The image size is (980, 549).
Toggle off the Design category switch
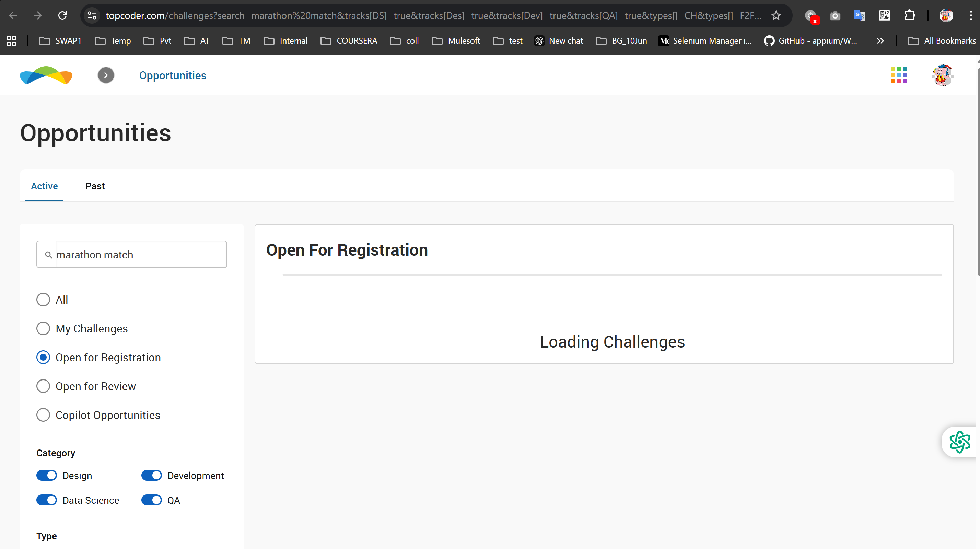click(x=46, y=475)
